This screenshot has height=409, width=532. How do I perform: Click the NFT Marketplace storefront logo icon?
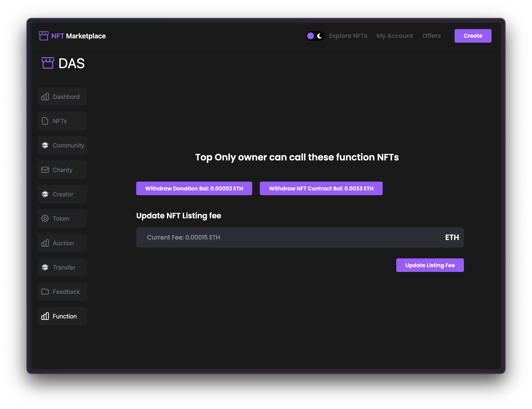pos(44,36)
